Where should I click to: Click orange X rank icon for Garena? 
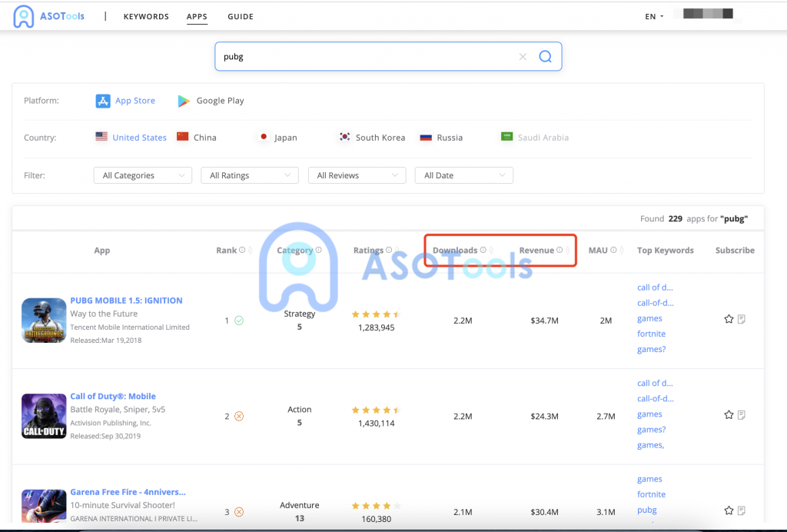(x=239, y=512)
